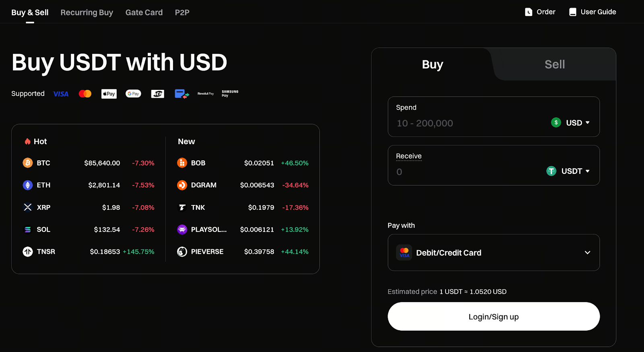644x352 pixels.
Task: Click the Solana SOL coin icon
Action: [27, 230]
